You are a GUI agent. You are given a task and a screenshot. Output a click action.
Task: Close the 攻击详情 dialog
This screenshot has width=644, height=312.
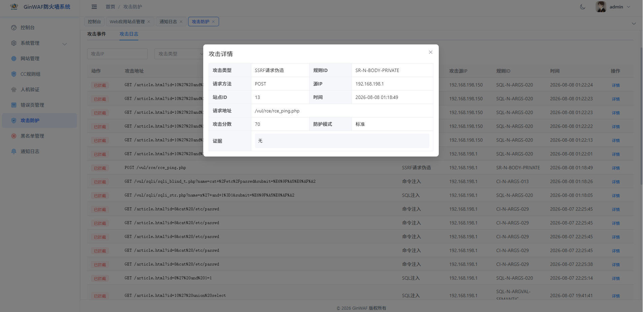click(x=430, y=52)
